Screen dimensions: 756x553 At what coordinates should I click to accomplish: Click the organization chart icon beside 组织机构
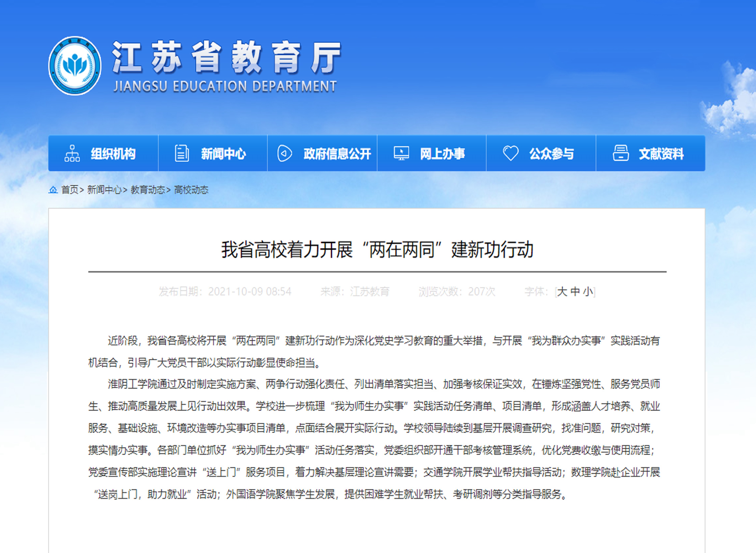tap(72, 153)
